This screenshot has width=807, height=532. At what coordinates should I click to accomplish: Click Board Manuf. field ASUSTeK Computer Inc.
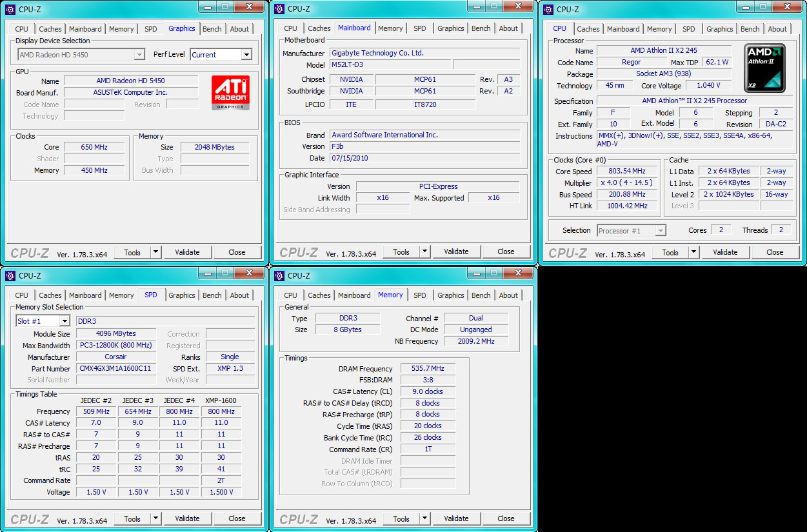[131, 93]
